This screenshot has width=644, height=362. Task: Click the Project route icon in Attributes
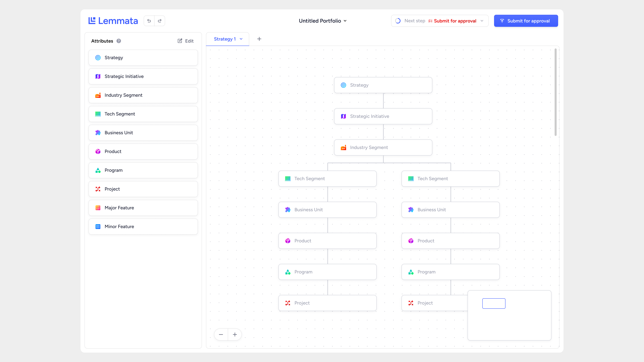tap(98, 189)
